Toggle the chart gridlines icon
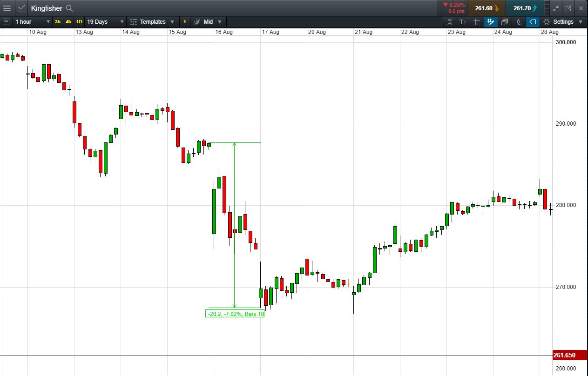This screenshot has width=588, height=376. tap(477, 22)
